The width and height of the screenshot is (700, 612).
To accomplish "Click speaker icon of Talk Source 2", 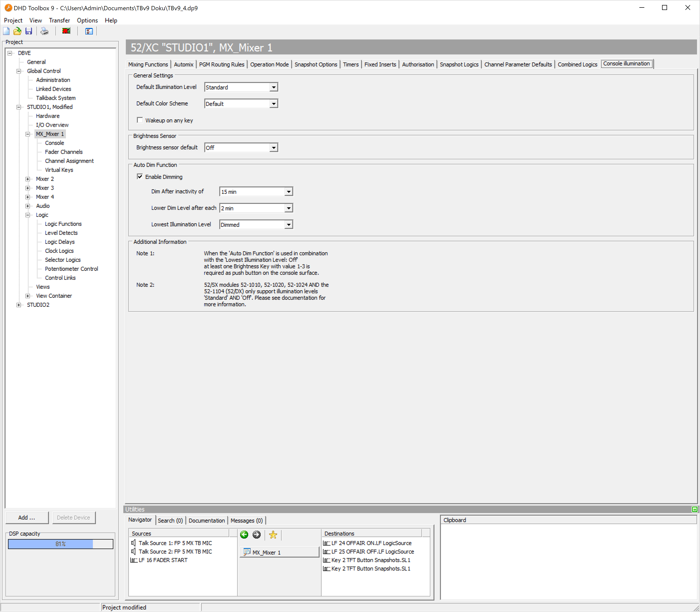I will coord(134,551).
